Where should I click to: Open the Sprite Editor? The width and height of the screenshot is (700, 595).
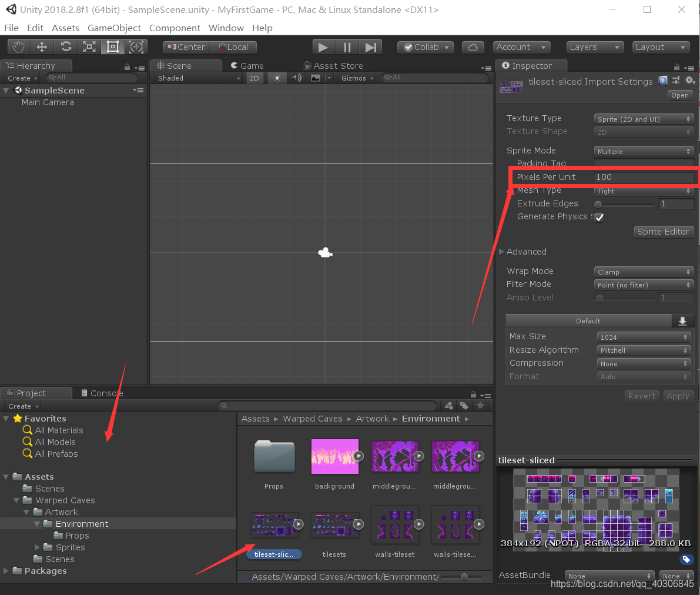pyautogui.click(x=663, y=232)
